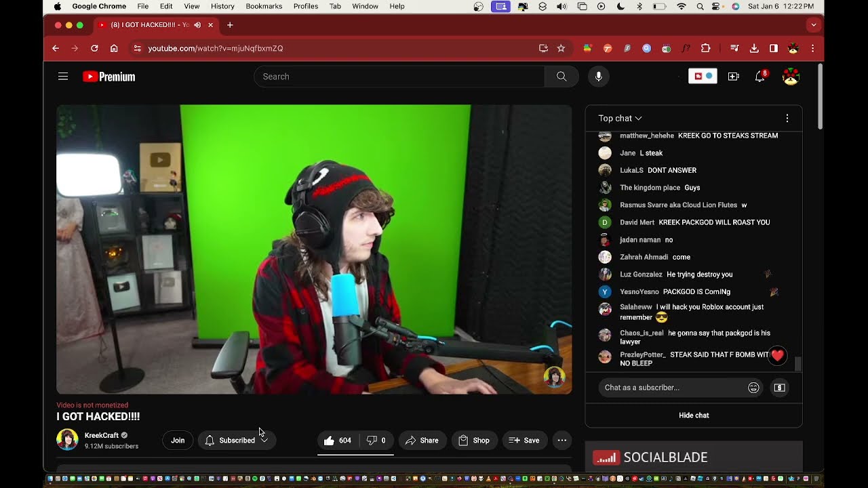This screenshot has width=868, height=488.
Task: Start voice search with microphone icon
Action: click(598, 77)
